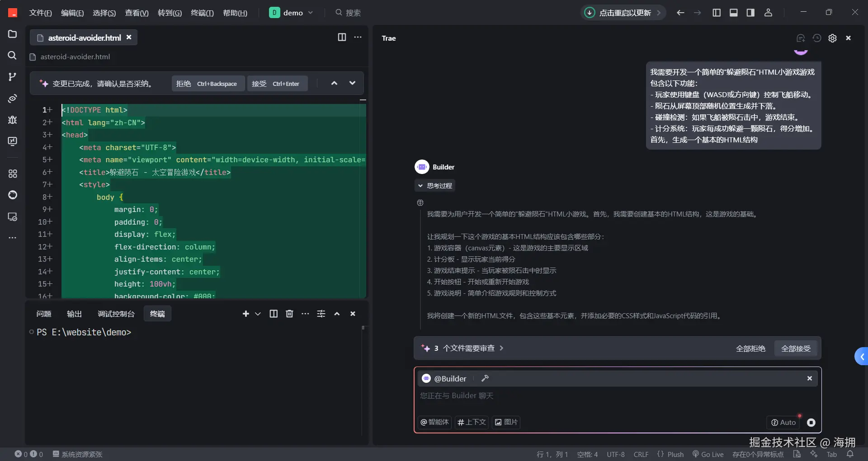Open the 终端(T) menu
The image size is (868, 461).
click(202, 13)
